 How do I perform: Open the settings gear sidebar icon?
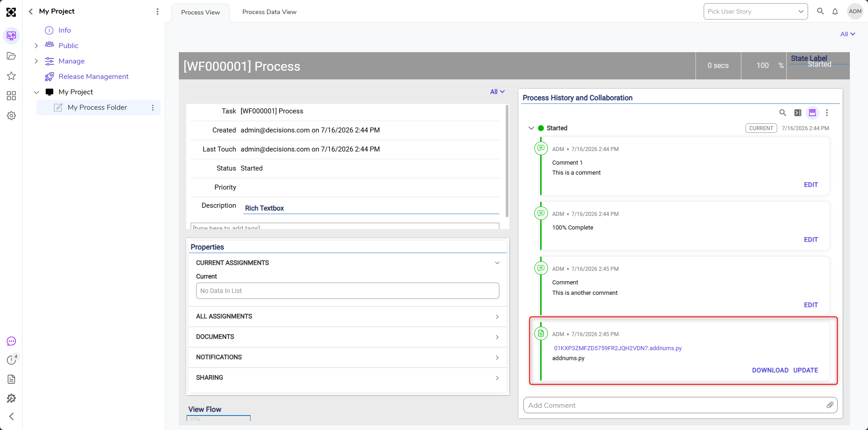[x=11, y=116]
